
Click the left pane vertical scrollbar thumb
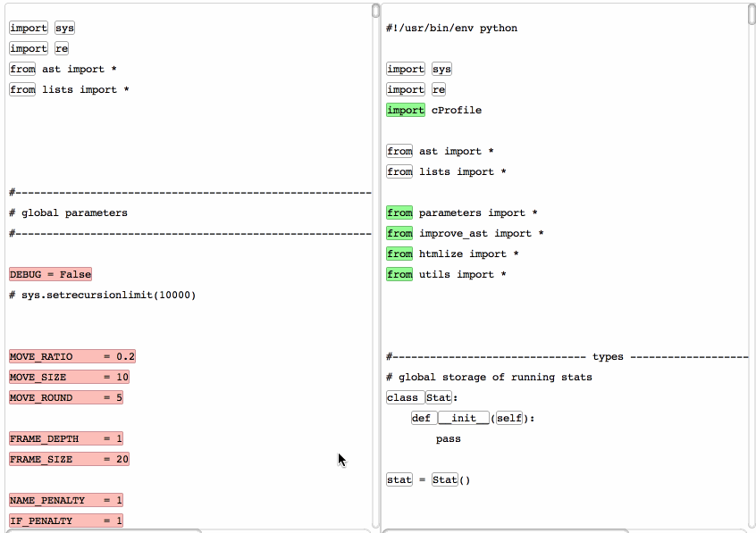click(375, 11)
